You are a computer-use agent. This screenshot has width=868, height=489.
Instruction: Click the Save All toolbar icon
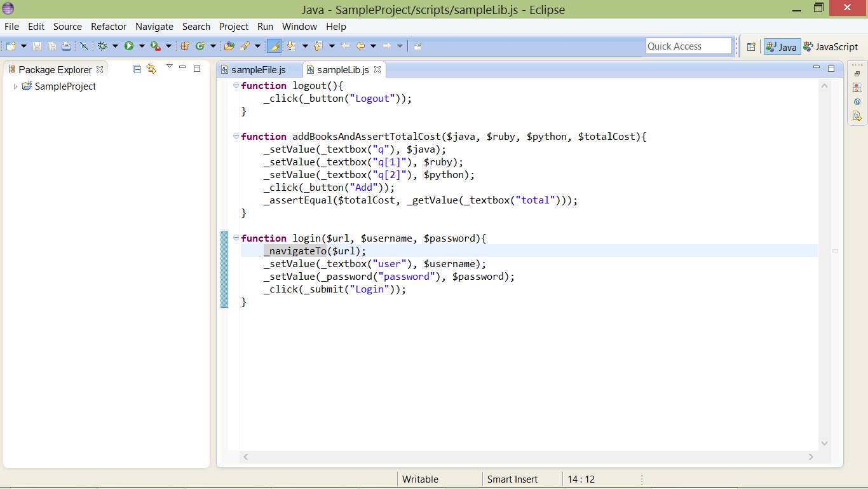pyautogui.click(x=52, y=45)
